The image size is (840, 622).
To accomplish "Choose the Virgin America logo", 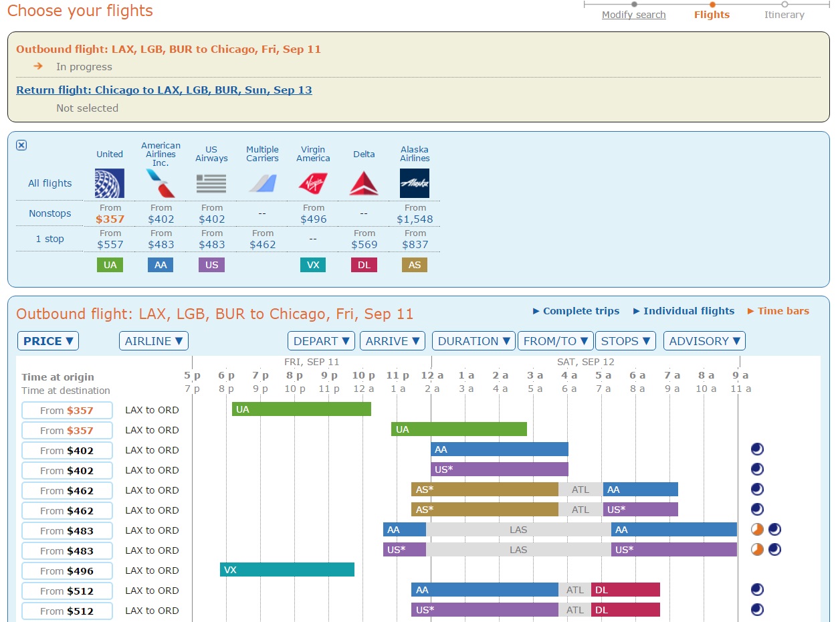I will 313,183.
